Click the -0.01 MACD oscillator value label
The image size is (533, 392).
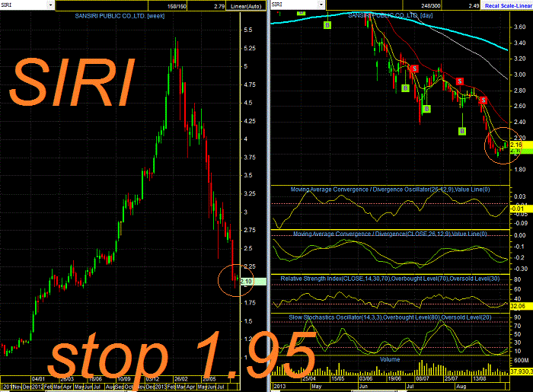[521, 209]
